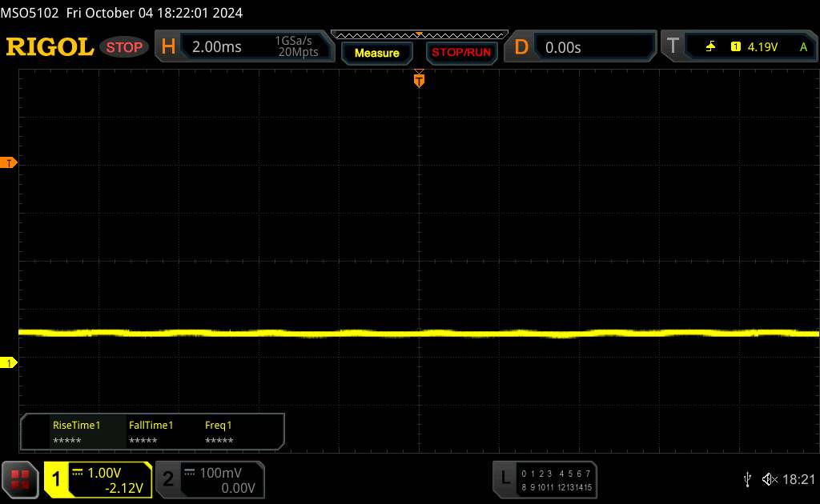This screenshot has width=820, height=504.
Task: Toggle the muted speaker icon
Action: tap(770, 479)
